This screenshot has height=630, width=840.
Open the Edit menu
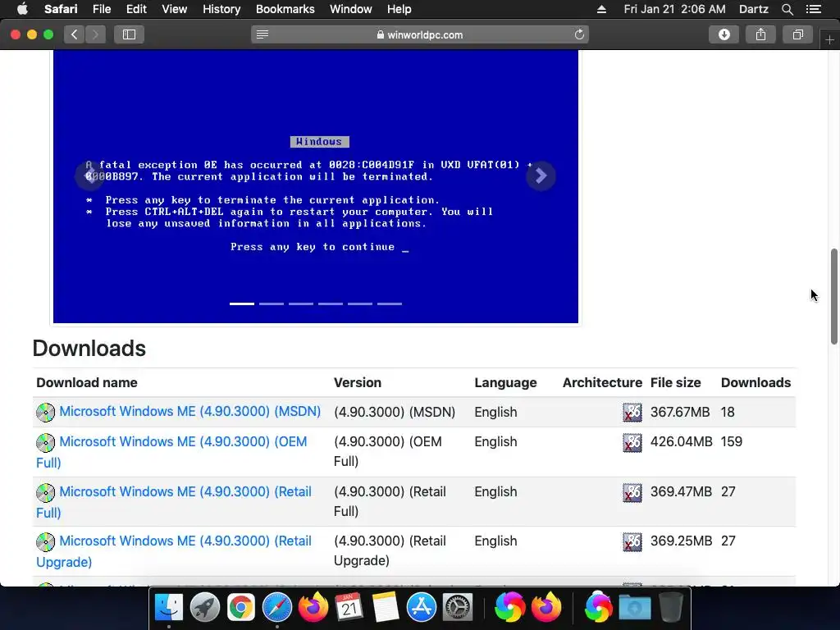click(136, 9)
